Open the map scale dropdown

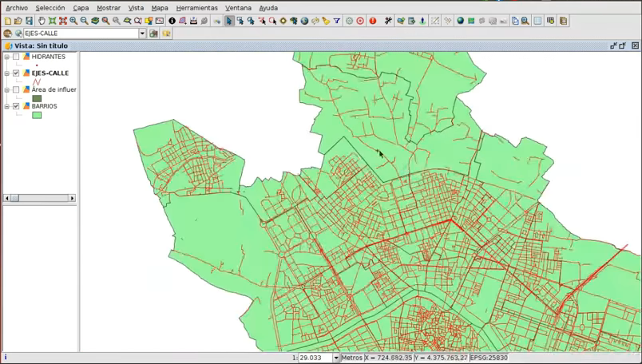point(335,358)
